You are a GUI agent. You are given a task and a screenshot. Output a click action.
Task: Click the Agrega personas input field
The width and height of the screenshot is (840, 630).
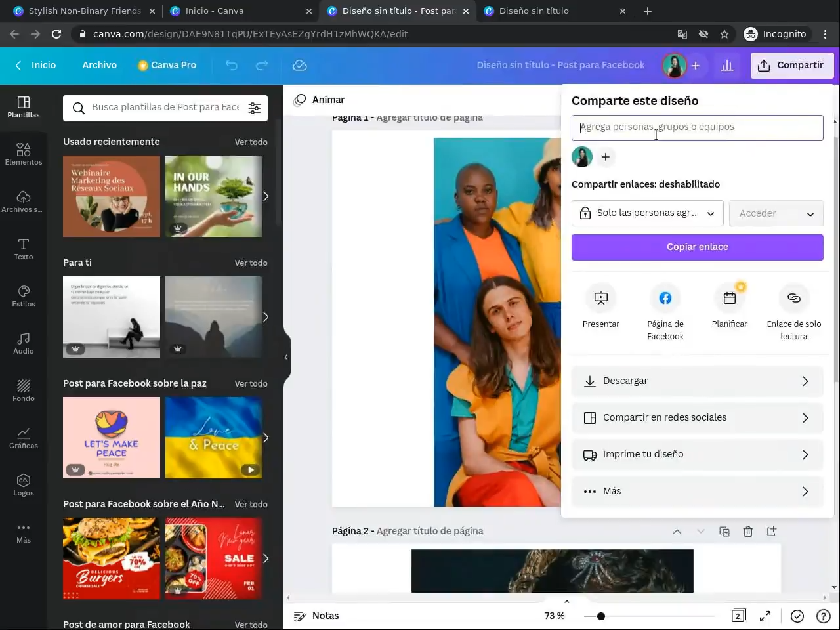(x=698, y=128)
